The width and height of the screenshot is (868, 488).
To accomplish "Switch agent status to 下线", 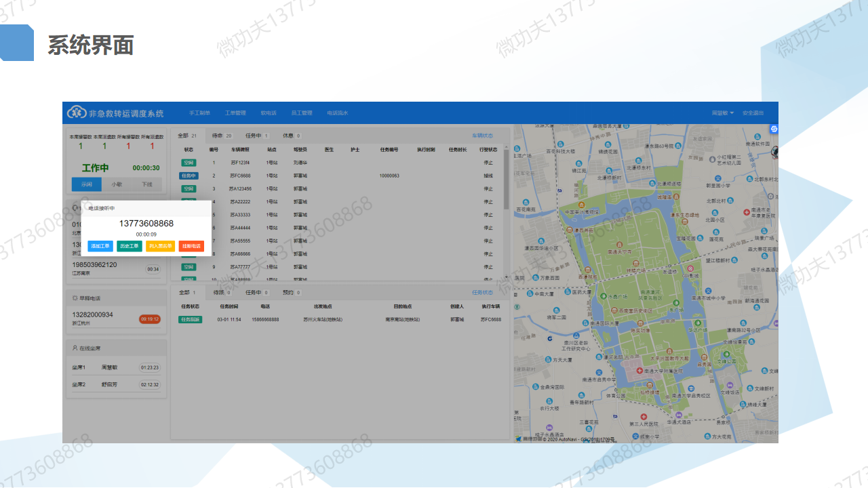I will 146,184.
